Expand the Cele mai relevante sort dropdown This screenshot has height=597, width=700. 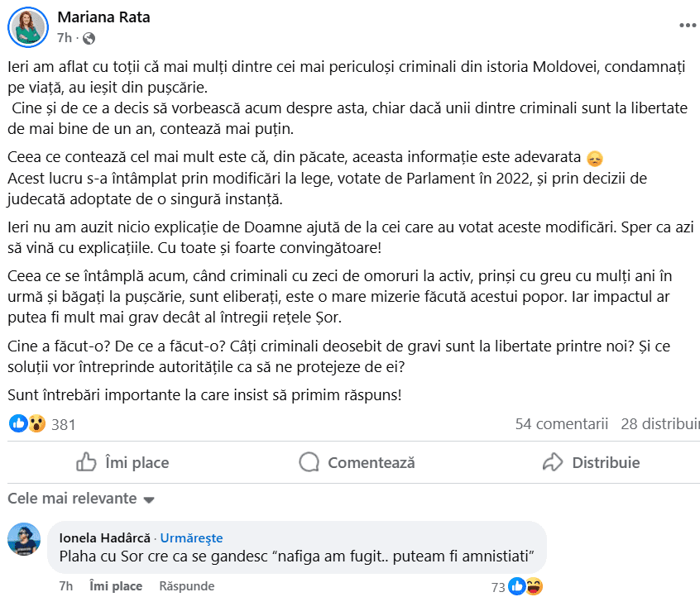(149, 499)
